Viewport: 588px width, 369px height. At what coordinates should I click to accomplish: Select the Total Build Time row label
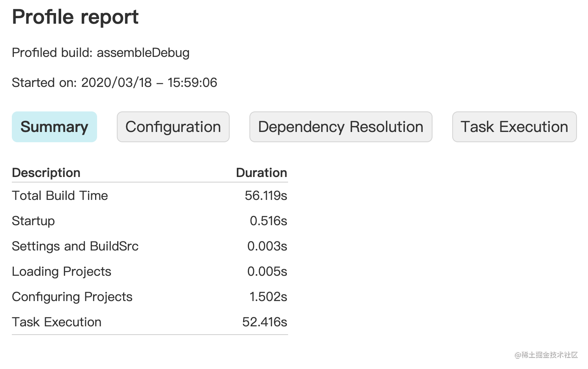60,196
